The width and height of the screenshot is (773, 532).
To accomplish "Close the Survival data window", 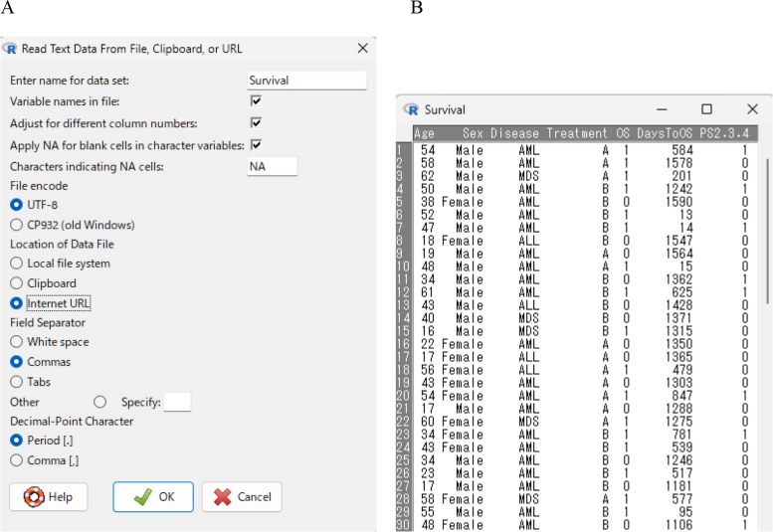I will coord(752,108).
